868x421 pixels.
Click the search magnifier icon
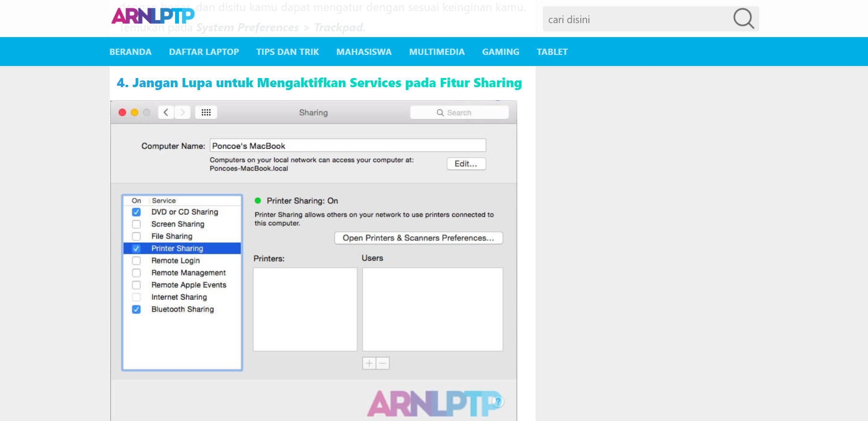[743, 19]
